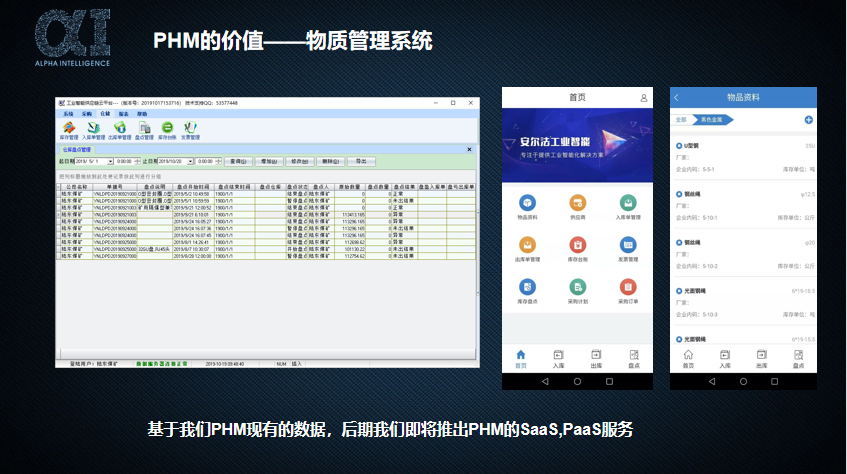Select the first 光面钢绳 item's radio circle

(680, 291)
